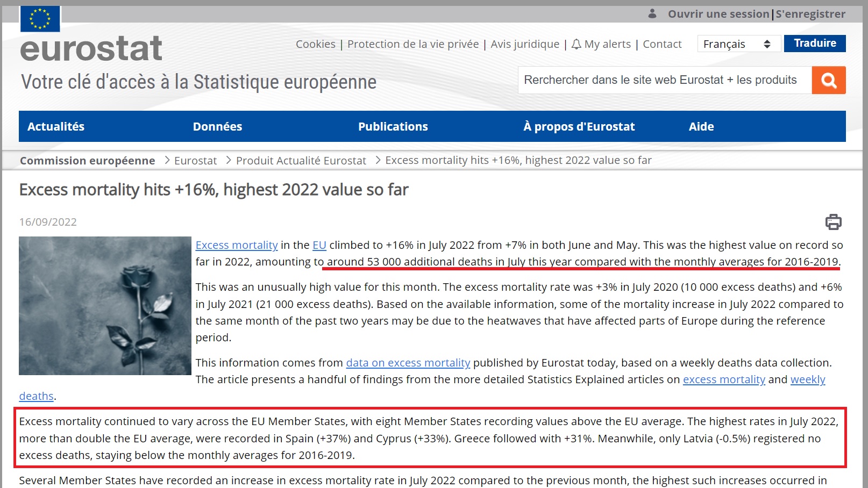Click Ouvrir une session link
This screenshot has width=868, height=488.
point(718,14)
